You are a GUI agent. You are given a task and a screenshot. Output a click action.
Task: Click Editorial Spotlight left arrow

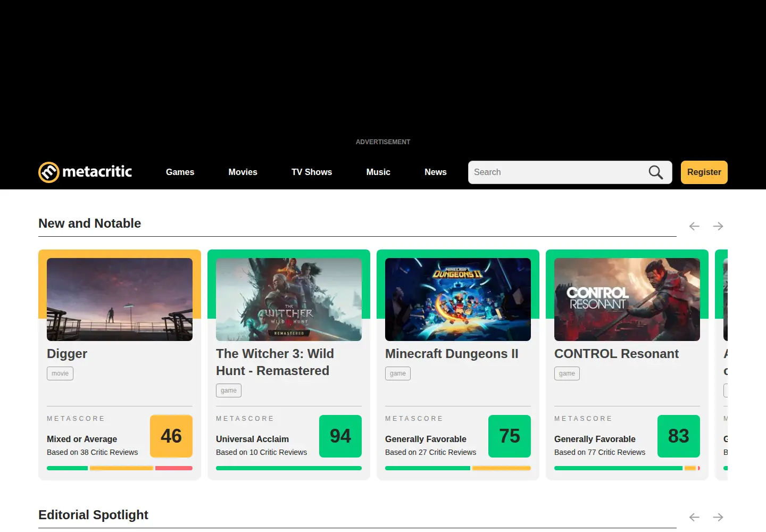click(694, 517)
